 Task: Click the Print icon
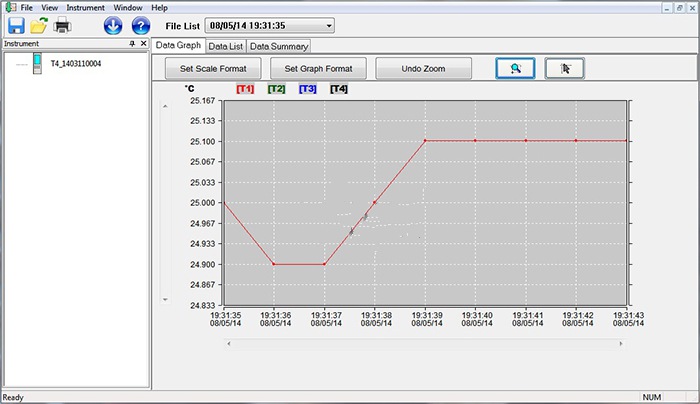(x=62, y=26)
